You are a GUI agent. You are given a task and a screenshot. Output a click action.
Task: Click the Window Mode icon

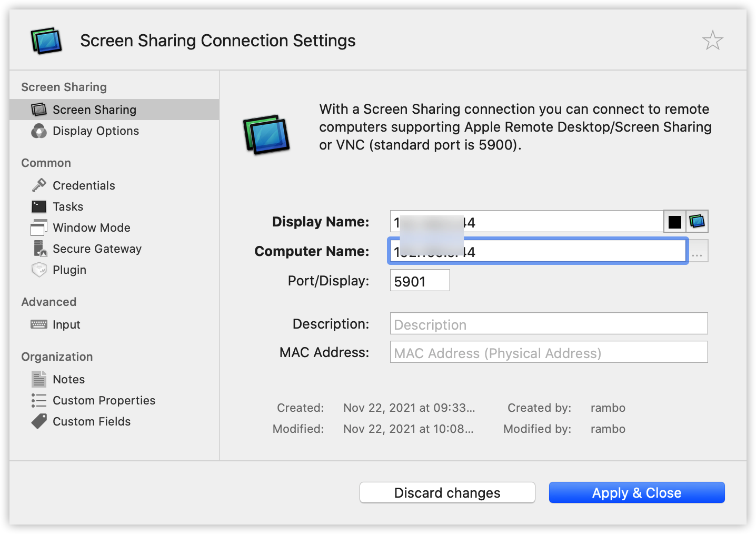[39, 227]
